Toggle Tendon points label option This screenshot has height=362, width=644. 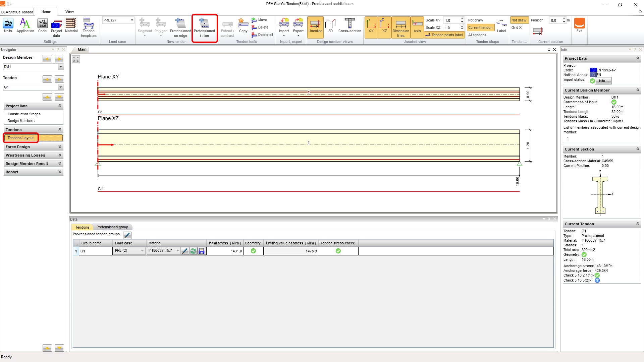444,35
